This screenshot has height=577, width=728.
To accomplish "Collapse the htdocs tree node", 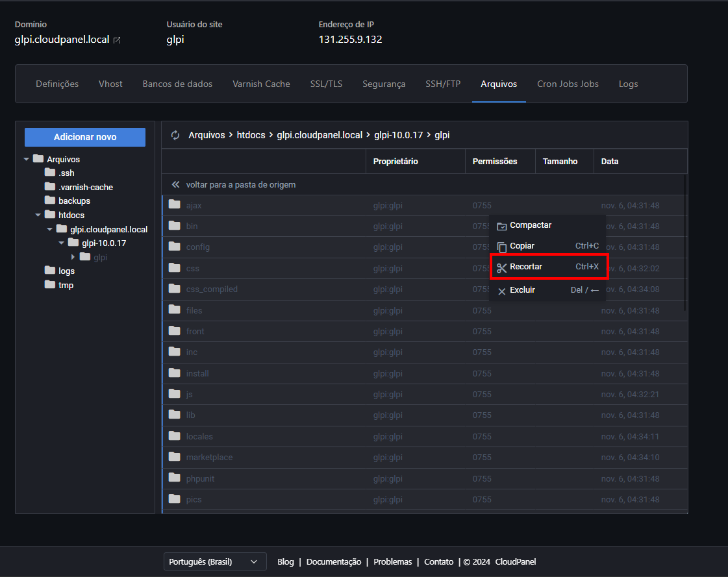I will click(38, 215).
